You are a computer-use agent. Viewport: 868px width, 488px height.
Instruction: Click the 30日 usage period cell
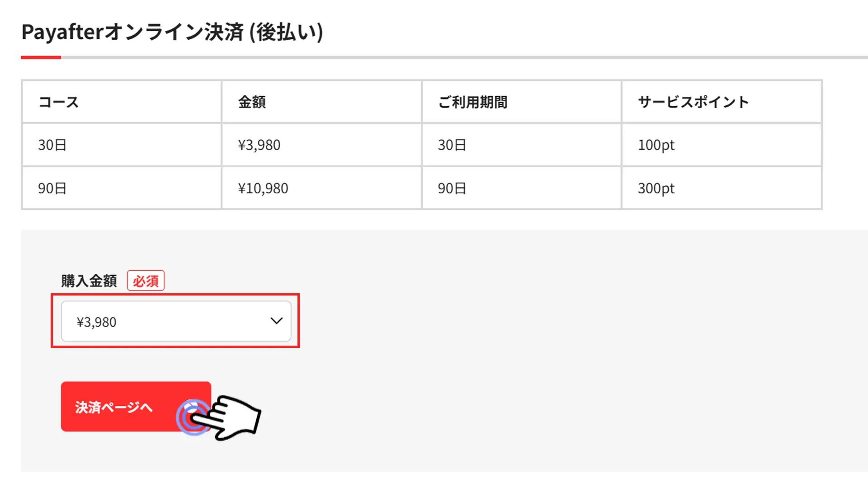coord(522,145)
